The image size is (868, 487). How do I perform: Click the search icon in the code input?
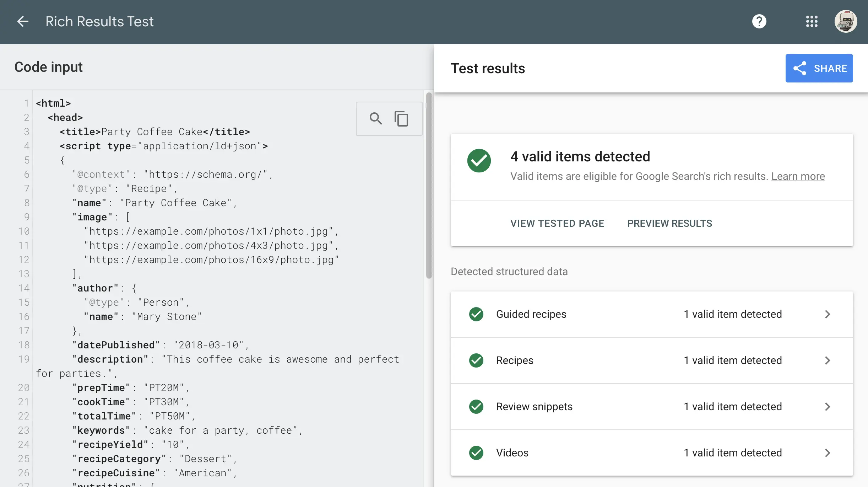tap(376, 119)
